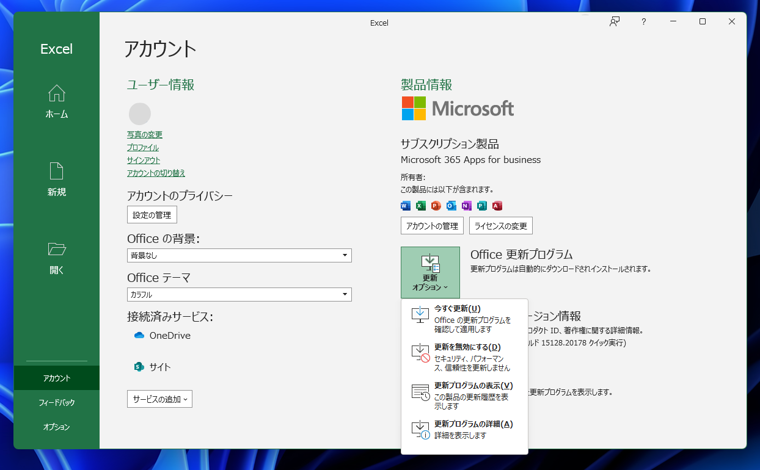Click the PowerPoint product icon
This screenshot has height=470, width=760.
tap(436, 206)
